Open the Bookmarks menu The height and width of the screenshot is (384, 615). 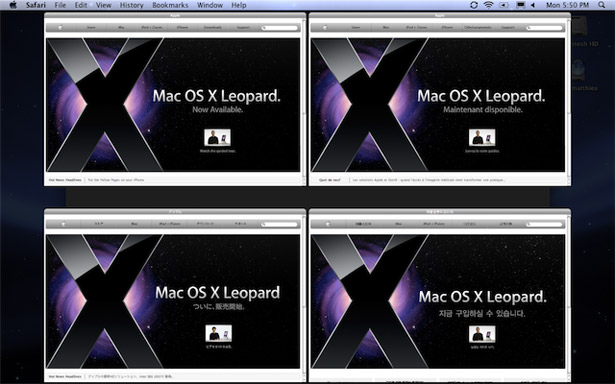(x=170, y=5)
